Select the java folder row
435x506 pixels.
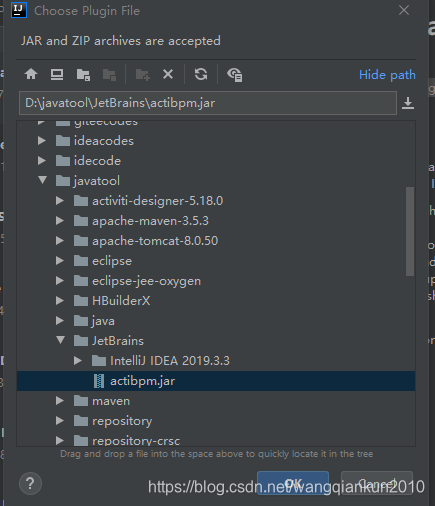(x=216, y=321)
